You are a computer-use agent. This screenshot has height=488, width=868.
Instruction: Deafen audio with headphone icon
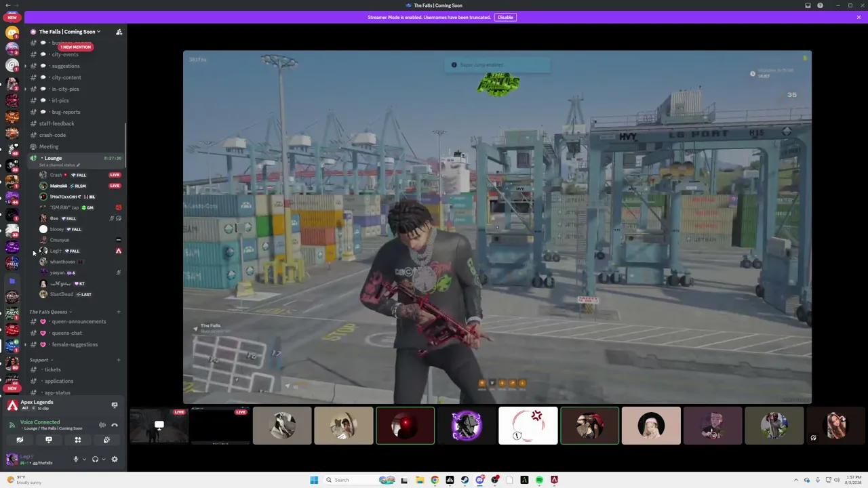(x=95, y=460)
